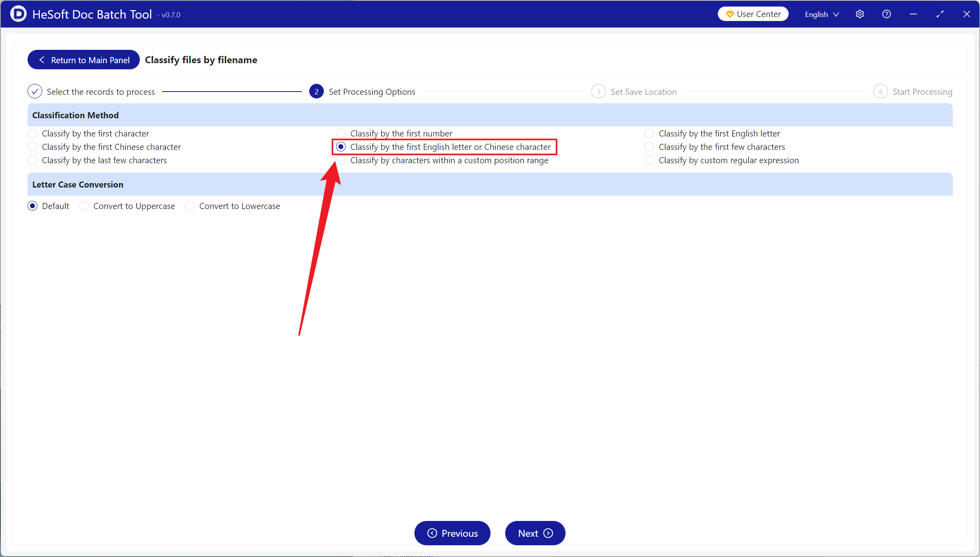The height and width of the screenshot is (557, 980).
Task: Open the English language dropdown
Action: click(x=822, y=14)
